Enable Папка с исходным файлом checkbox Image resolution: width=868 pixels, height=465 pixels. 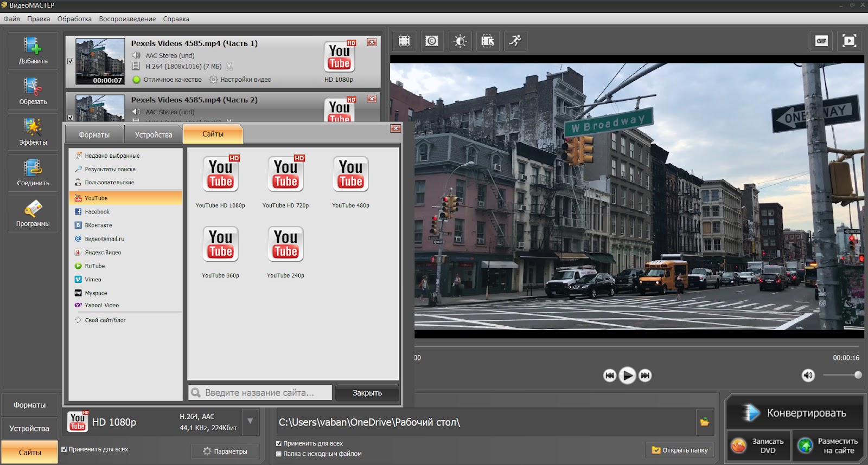click(x=279, y=454)
